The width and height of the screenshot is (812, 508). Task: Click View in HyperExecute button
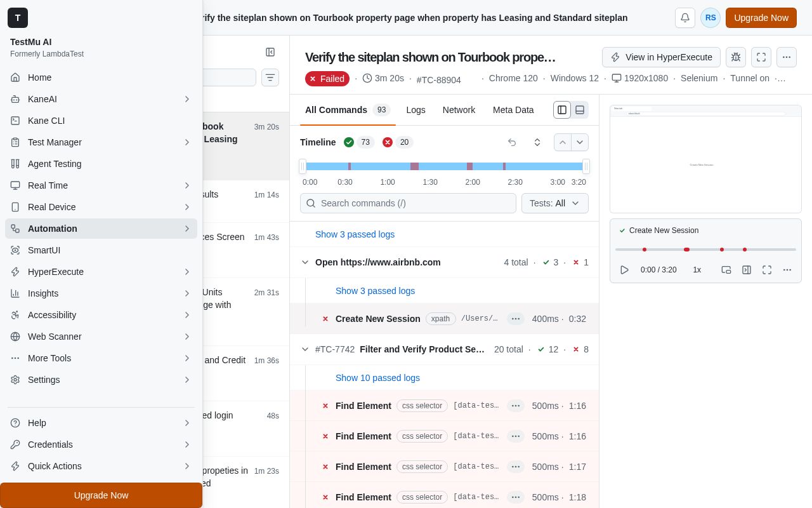(x=661, y=57)
